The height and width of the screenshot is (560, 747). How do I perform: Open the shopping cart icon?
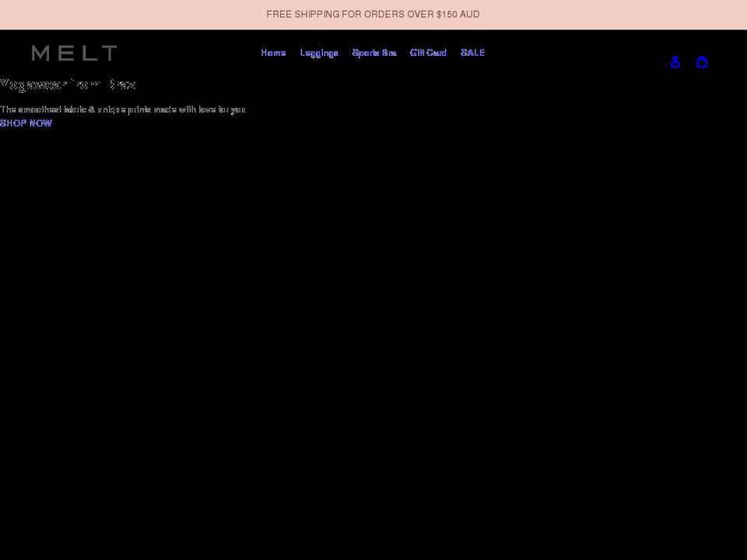pyautogui.click(x=702, y=62)
